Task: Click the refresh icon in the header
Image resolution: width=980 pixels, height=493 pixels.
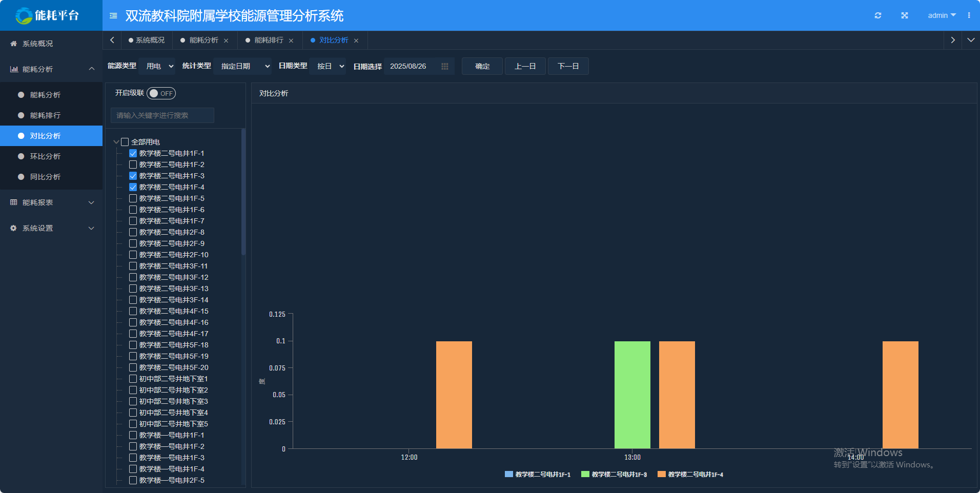Action: tap(878, 15)
